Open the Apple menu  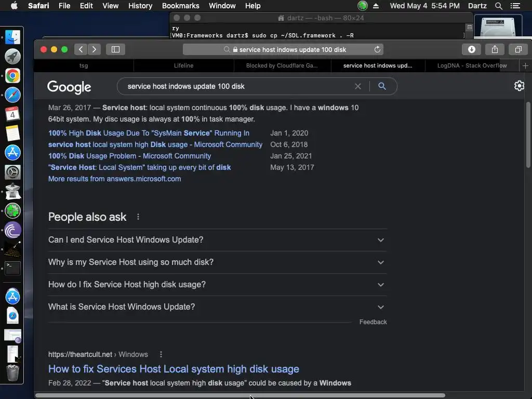tap(14, 6)
